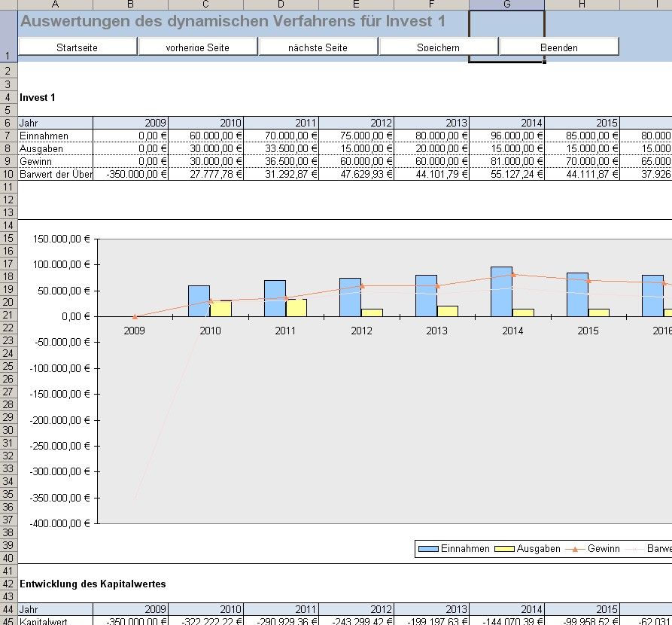The height and width of the screenshot is (625, 672).
Task: Select the 'Barwert der Über' label cell
Action: click(55, 174)
